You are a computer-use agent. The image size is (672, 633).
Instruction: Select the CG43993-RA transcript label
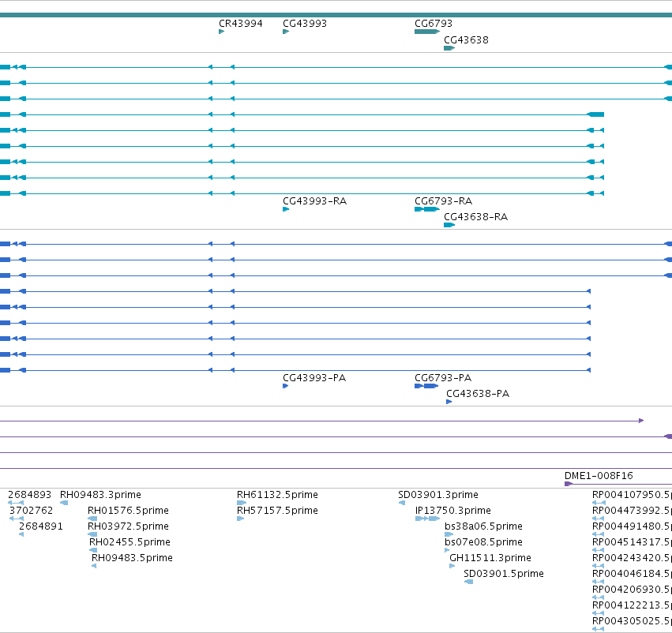pyautogui.click(x=314, y=201)
